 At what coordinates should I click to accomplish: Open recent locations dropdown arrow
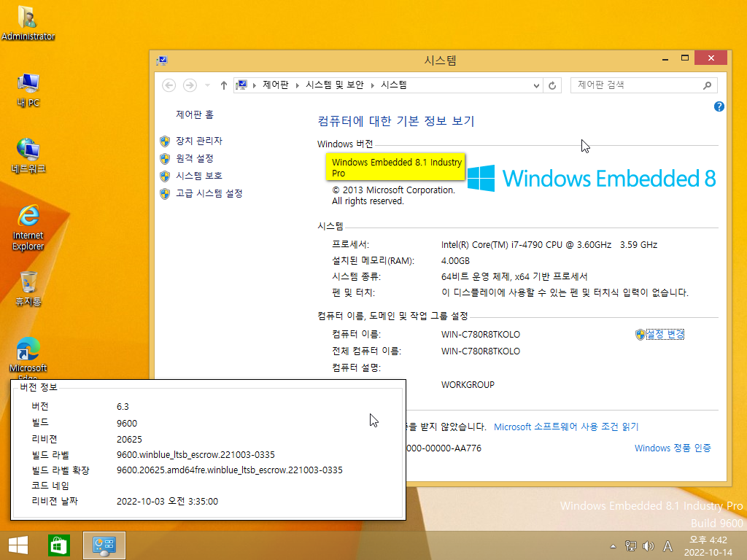(207, 85)
